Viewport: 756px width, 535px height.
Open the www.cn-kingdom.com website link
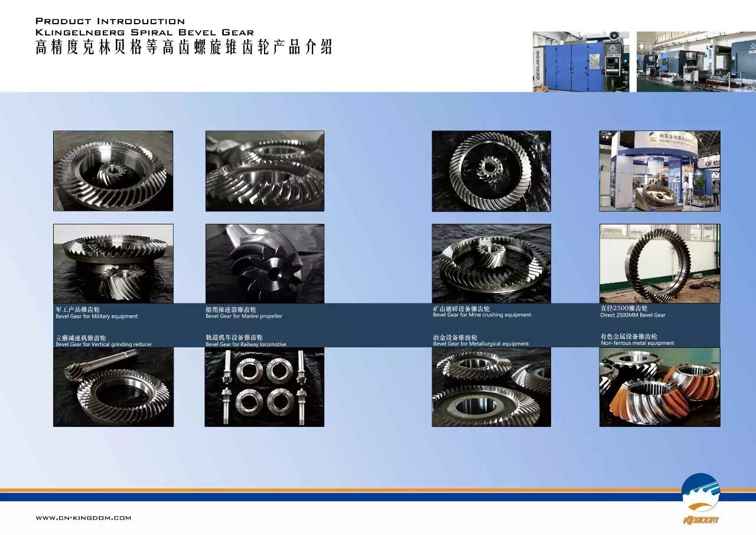(83, 518)
